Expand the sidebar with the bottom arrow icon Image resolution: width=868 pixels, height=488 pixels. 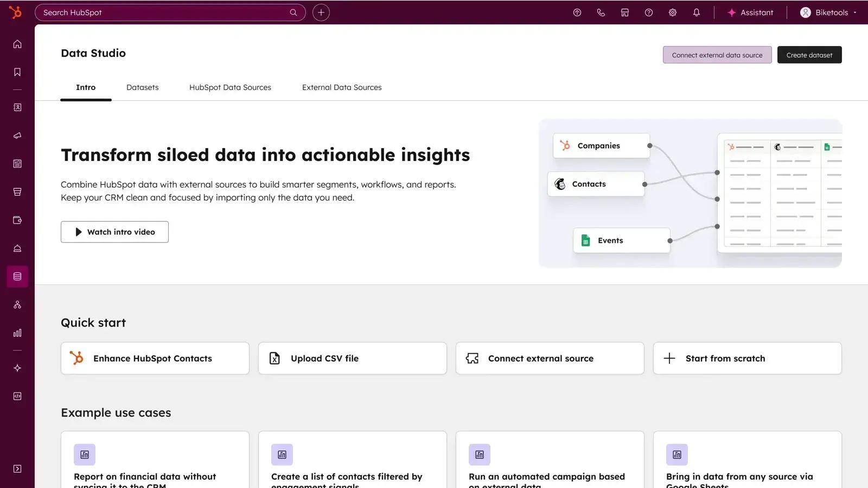pyautogui.click(x=17, y=469)
